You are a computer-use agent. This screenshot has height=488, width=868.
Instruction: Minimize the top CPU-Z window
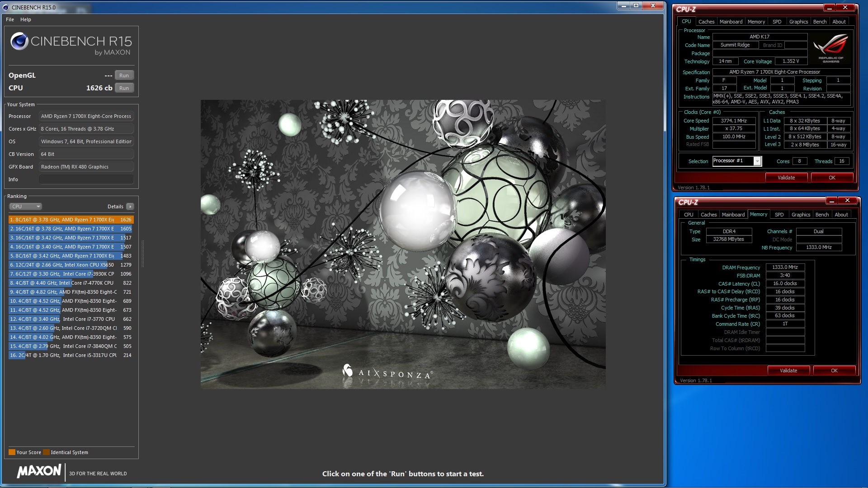[830, 8]
